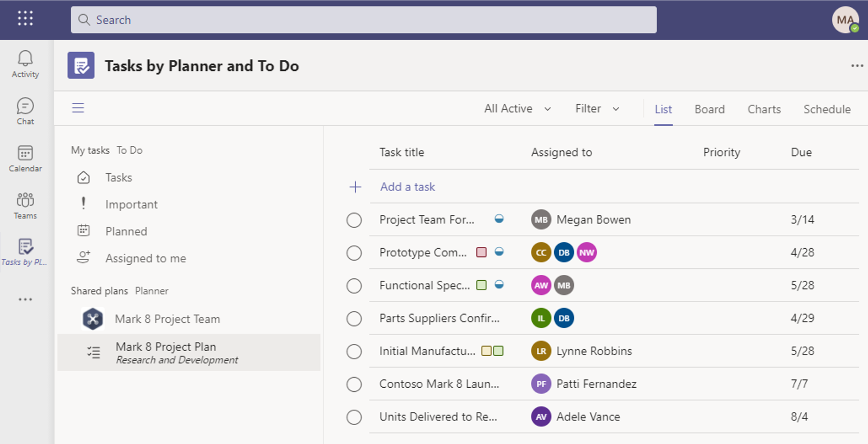The image size is (868, 444).
Task: Click the Mark 8 Project Team plan icon
Action: [92, 319]
